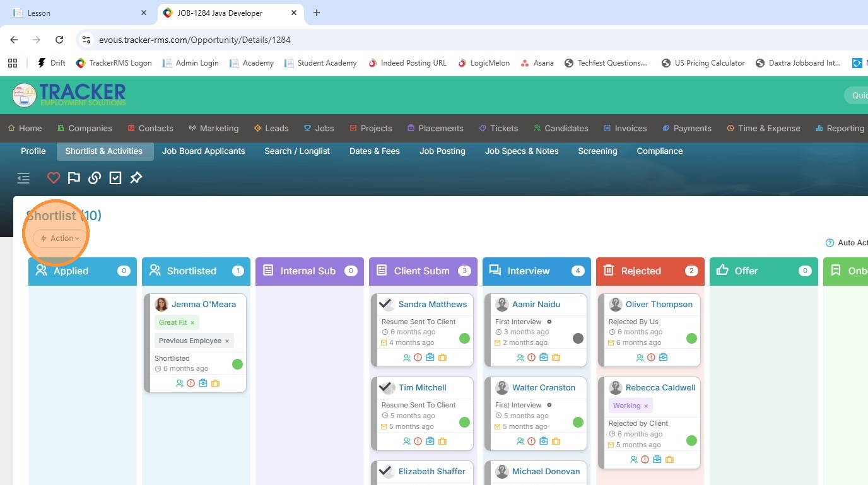Open Jemma O'Meara's candidate profile link
This screenshot has height=485, width=868.
click(204, 304)
